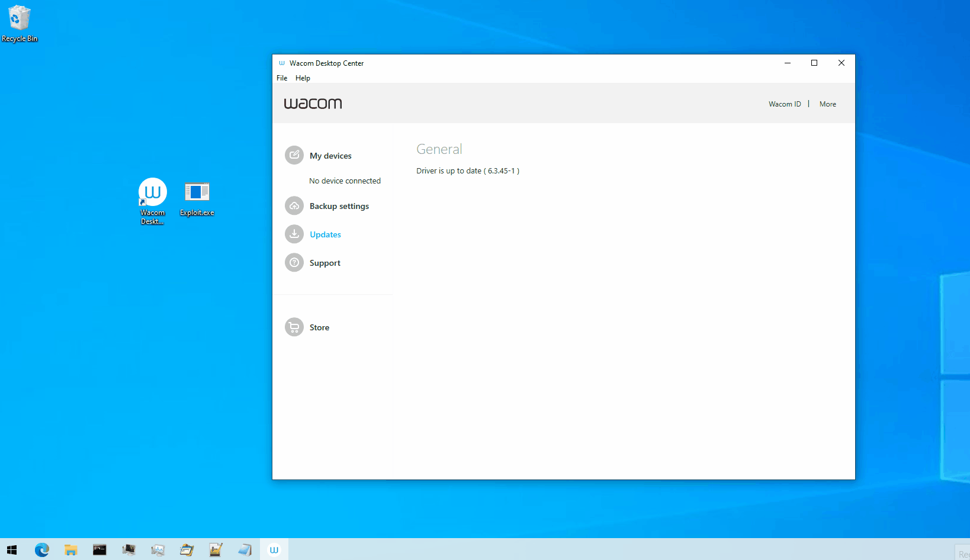Click the "No device connected" text

[x=345, y=181]
